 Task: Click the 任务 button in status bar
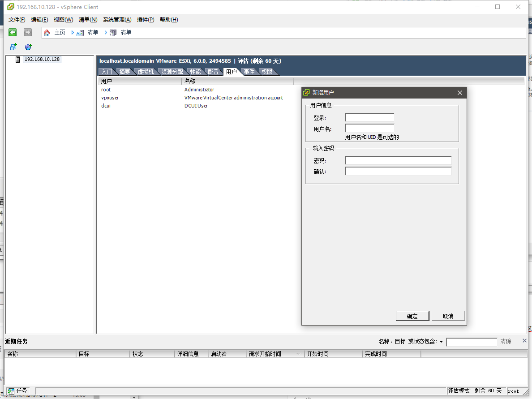(18, 391)
